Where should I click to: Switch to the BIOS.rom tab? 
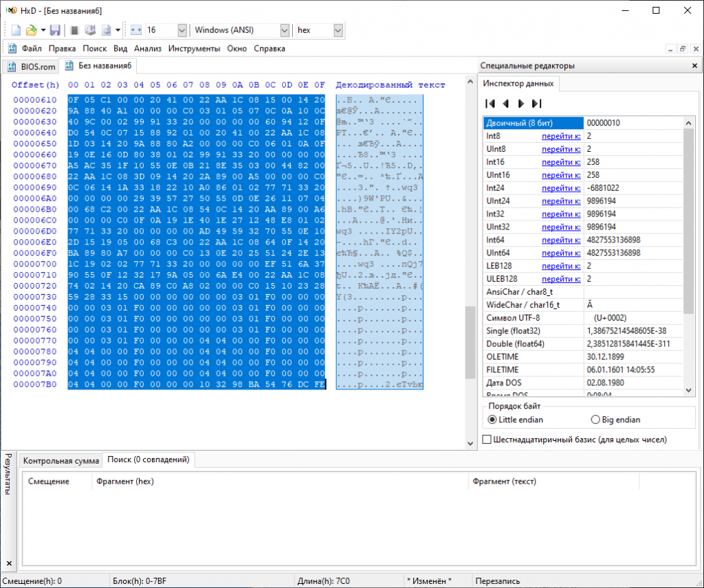32,67
